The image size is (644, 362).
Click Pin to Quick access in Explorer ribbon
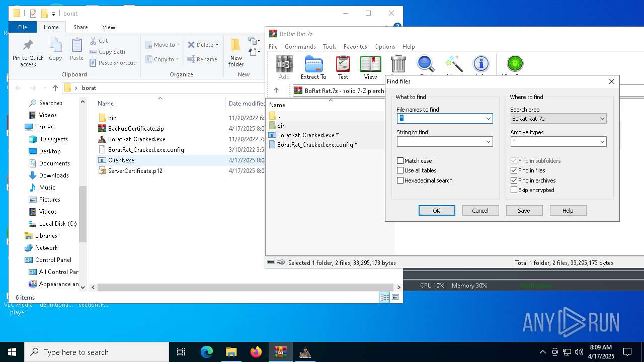pos(28,53)
